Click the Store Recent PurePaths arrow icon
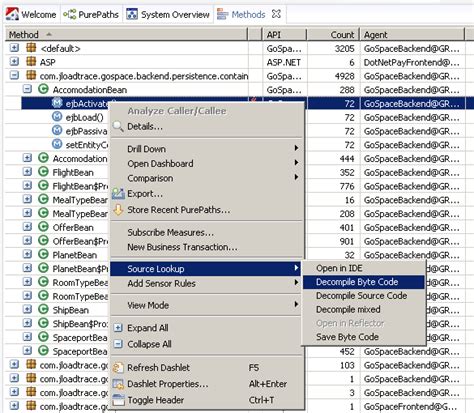The width and height of the screenshot is (474, 413). tap(118, 210)
